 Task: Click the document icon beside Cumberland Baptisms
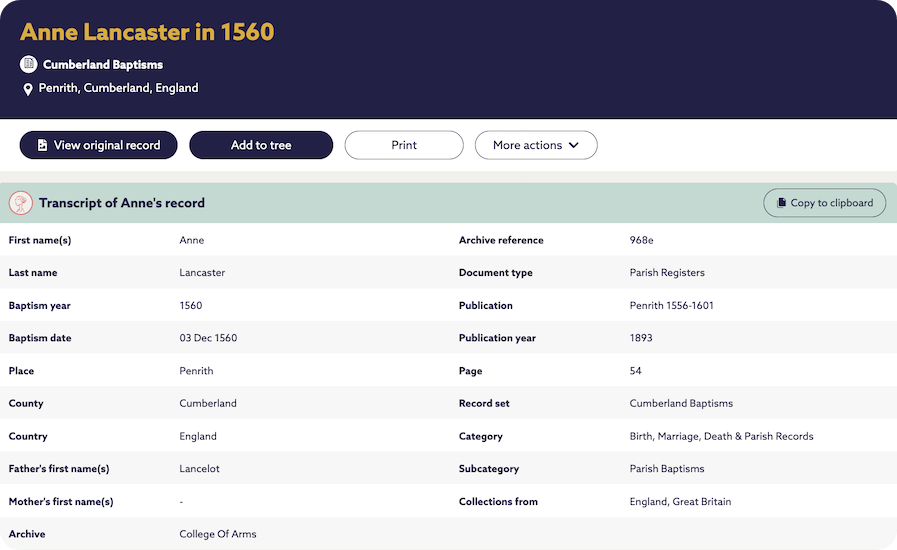[x=28, y=65]
